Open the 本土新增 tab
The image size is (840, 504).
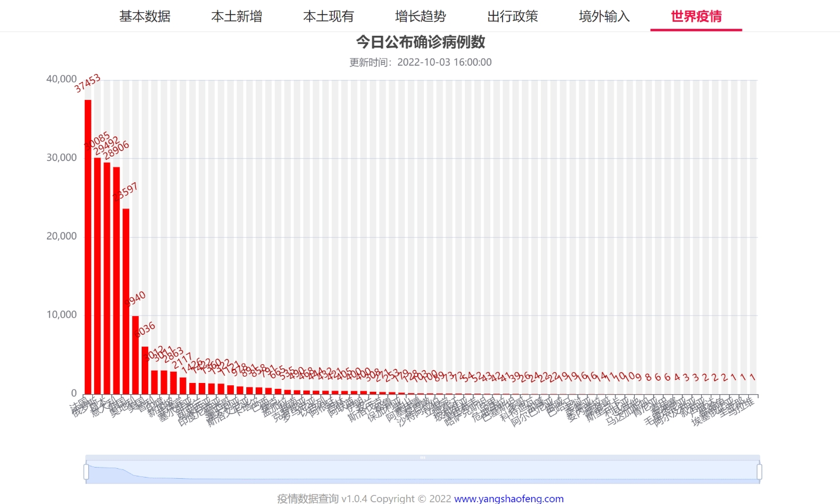237,16
